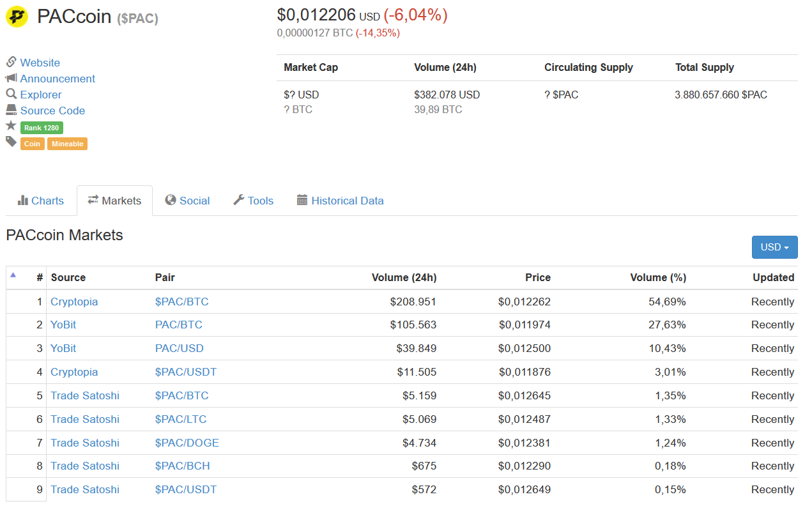Click the yellow PACcoin logo icon

point(17,17)
